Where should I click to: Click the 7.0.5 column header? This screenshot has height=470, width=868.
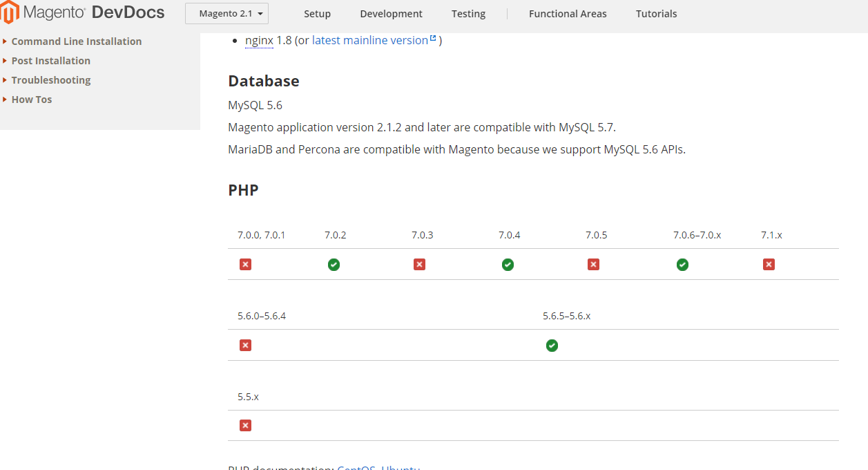coord(597,235)
